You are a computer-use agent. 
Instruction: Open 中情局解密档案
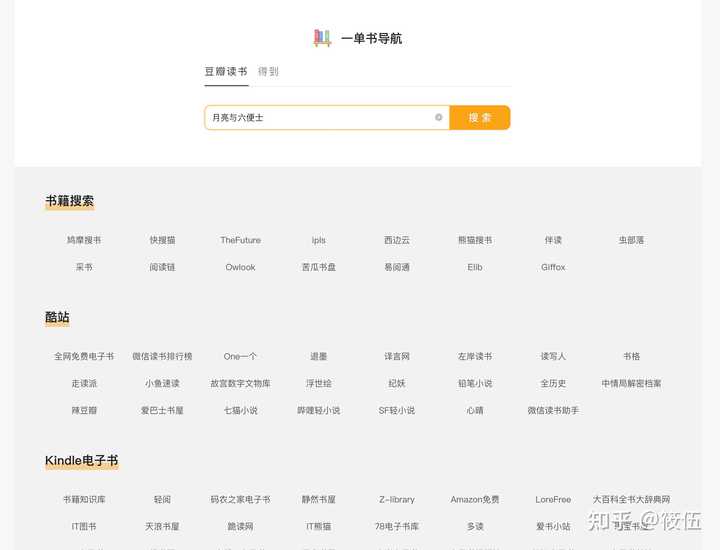631,383
